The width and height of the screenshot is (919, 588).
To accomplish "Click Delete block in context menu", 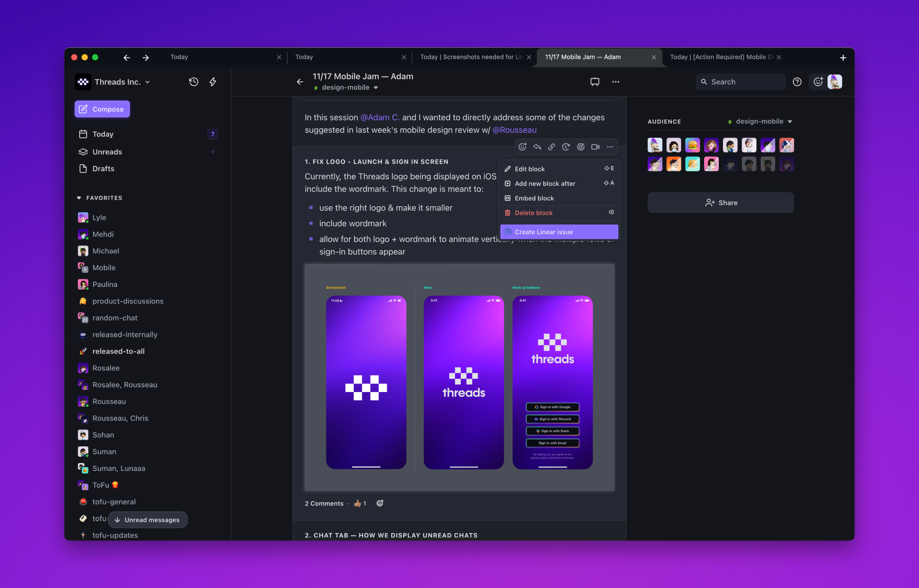I will coord(533,212).
